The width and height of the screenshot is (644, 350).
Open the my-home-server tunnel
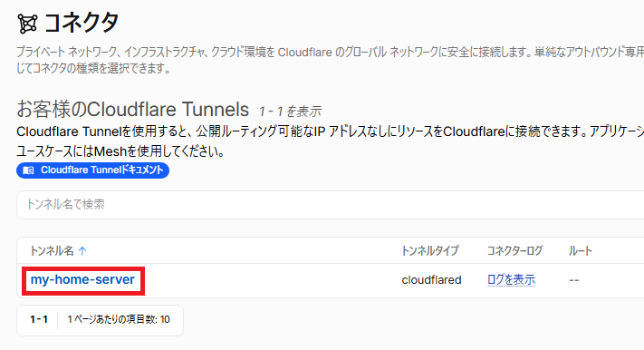(82, 279)
